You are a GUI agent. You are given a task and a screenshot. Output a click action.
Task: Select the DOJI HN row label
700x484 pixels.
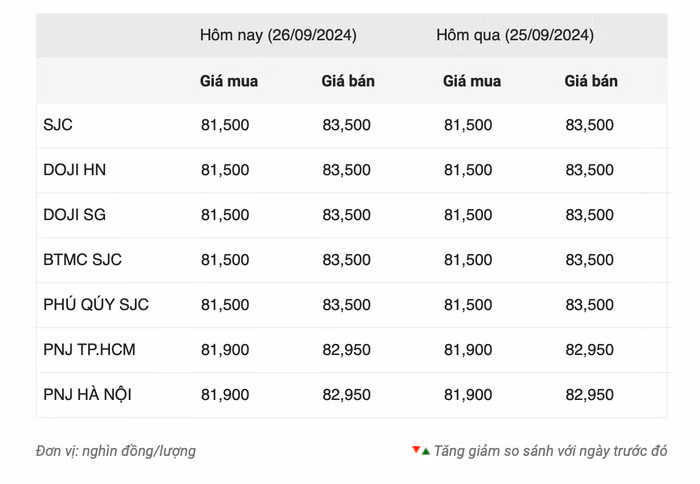(75, 170)
